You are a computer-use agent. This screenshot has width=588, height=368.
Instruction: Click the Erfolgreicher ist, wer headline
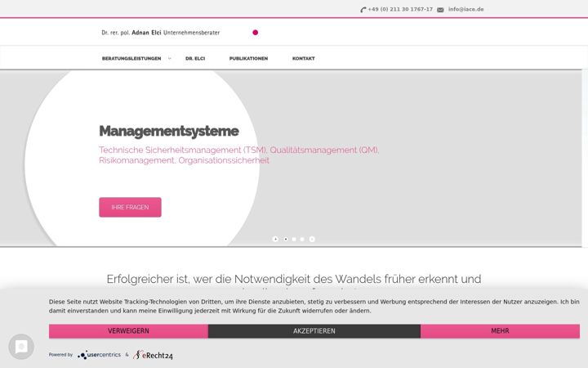point(294,279)
